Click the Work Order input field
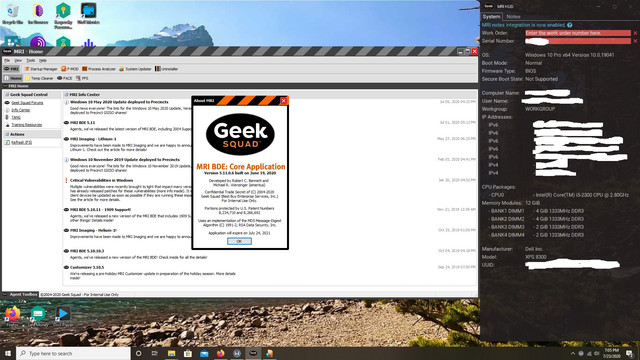The image size is (640, 360). 578,33
